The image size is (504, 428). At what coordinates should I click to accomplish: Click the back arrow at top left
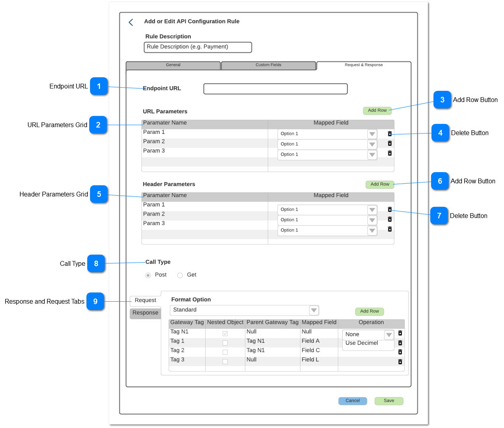(x=131, y=22)
